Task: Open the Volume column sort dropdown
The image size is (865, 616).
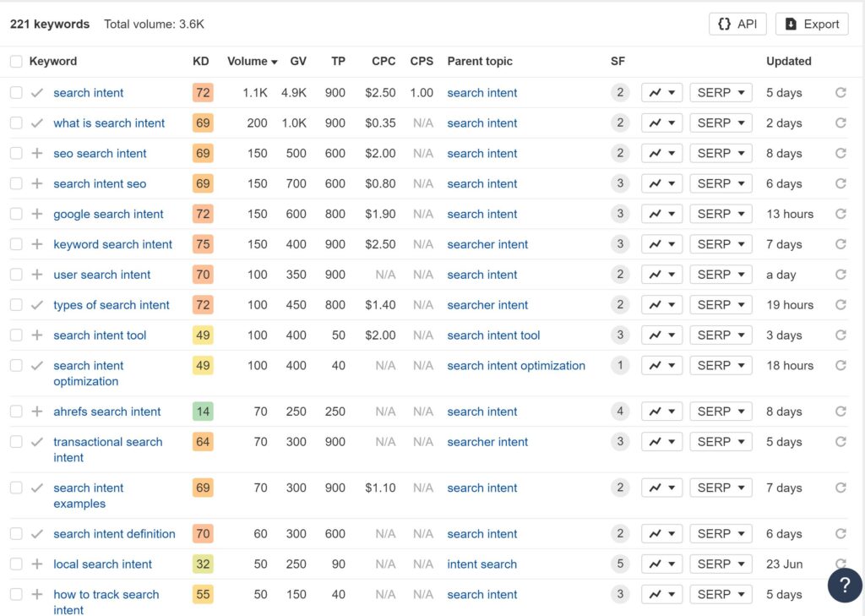Action: (251, 61)
